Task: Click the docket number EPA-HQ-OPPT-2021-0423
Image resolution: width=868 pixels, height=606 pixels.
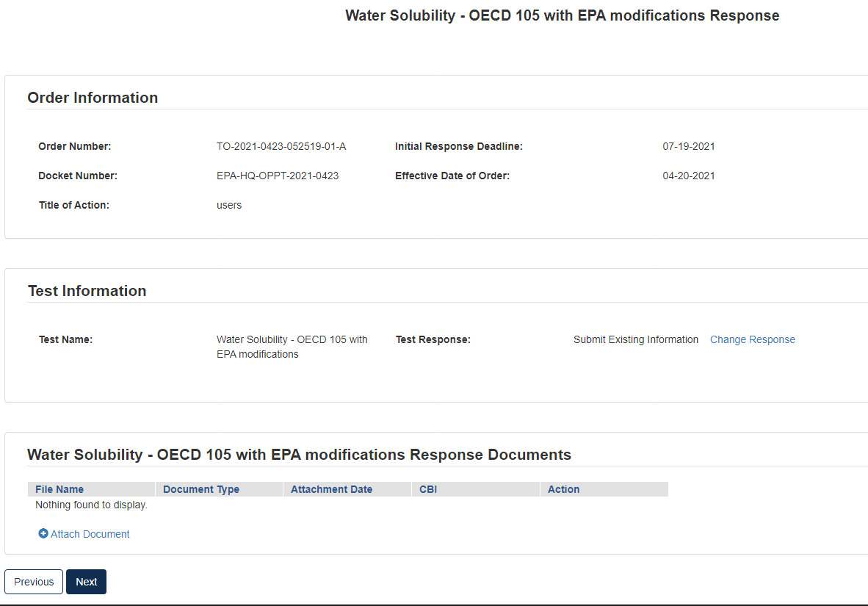Action: tap(278, 176)
